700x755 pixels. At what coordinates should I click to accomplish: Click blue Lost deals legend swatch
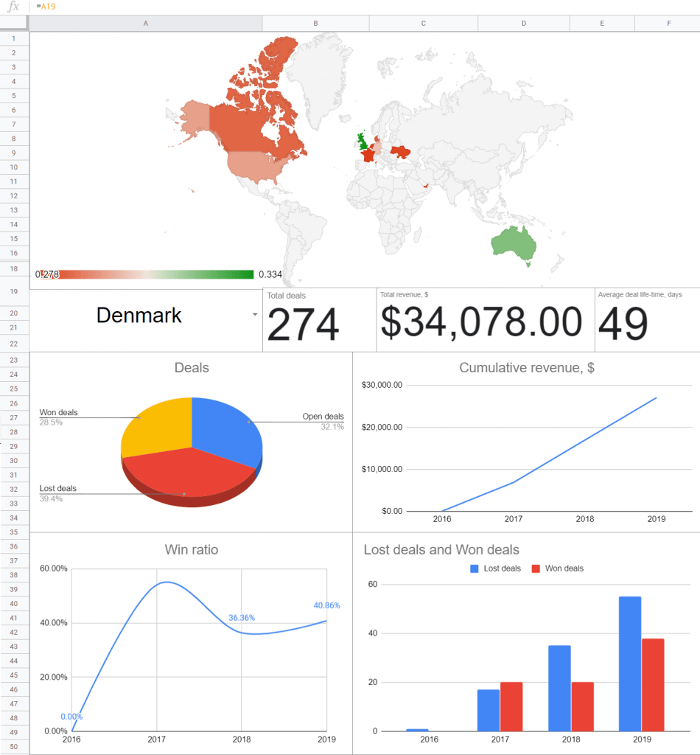click(475, 568)
